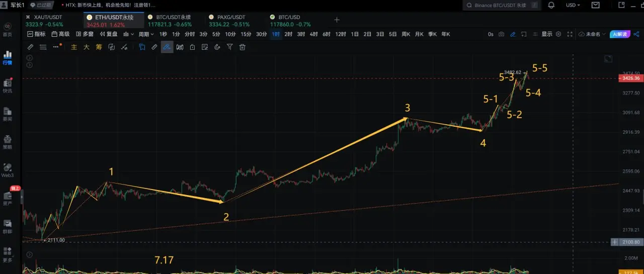Open the 指标 indicators button
Viewport: 644px width, 274px height.
click(x=37, y=34)
